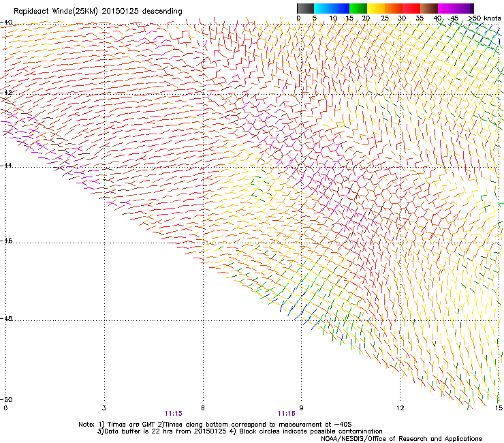Click the cyan-blue 5-15 knots legend segment
The width and height of the screenshot is (504, 443).
pyautogui.click(x=332, y=8)
